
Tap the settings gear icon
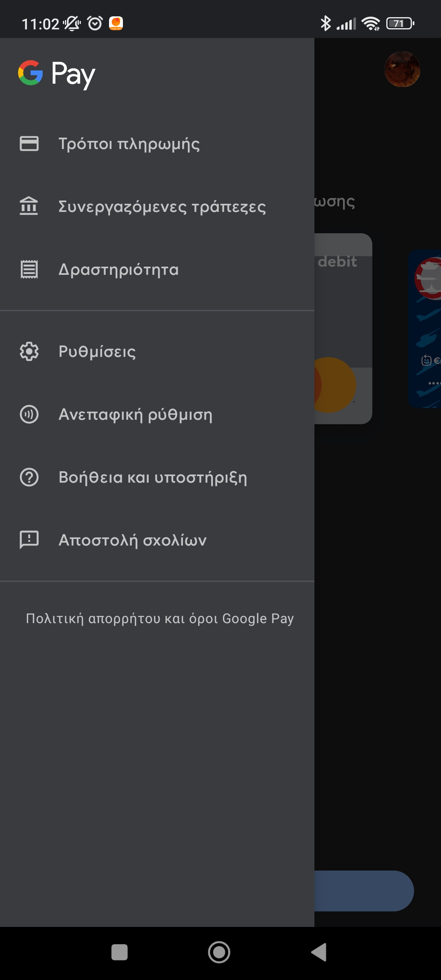click(x=29, y=351)
